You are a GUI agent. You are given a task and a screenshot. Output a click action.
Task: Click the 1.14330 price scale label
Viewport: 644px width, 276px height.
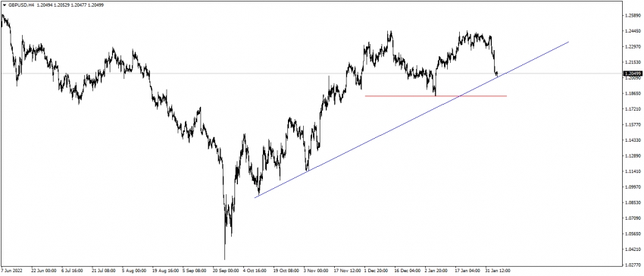[632, 140]
